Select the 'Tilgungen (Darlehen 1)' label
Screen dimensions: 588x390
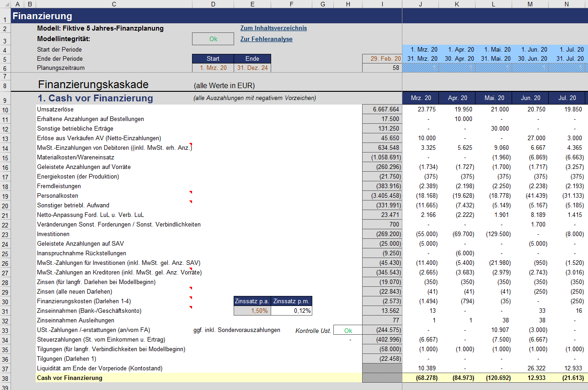point(67,359)
